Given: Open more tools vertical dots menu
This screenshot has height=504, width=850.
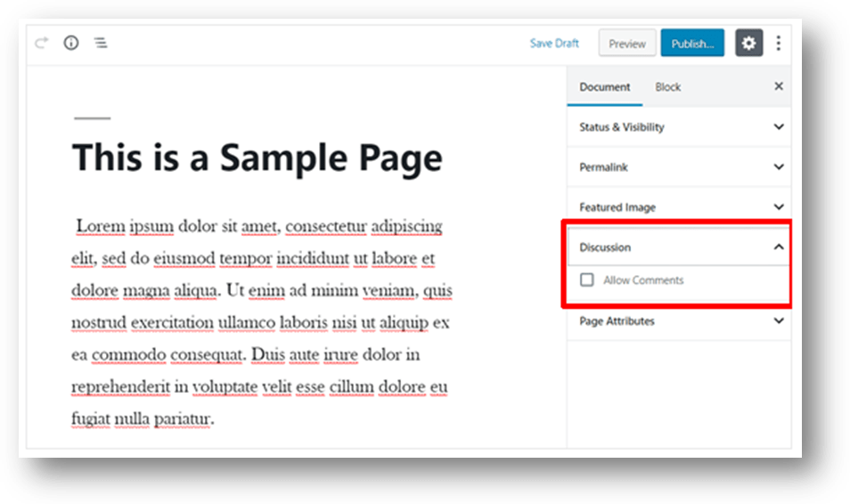Looking at the screenshot, I should coord(779,43).
